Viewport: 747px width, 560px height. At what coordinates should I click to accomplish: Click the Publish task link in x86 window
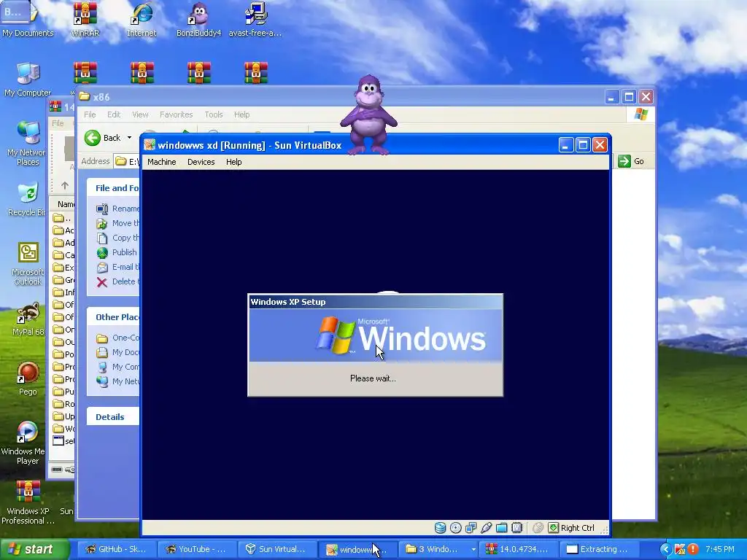(x=117, y=252)
